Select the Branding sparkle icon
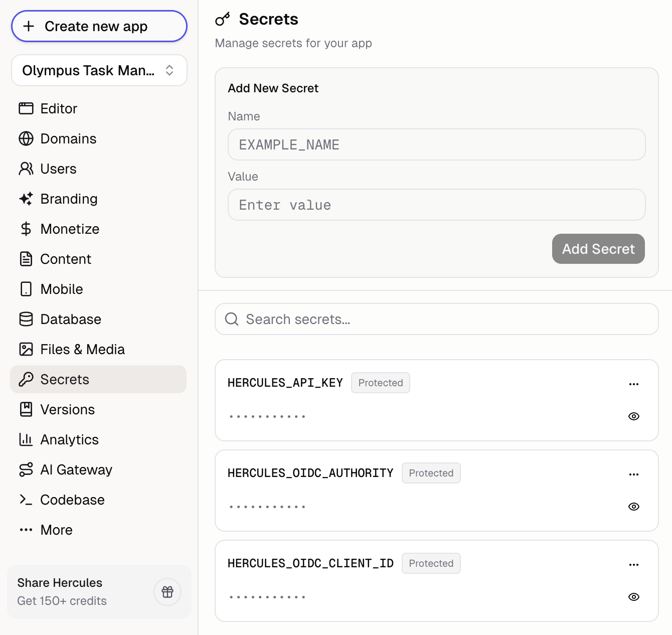The width and height of the screenshot is (672, 635). tap(26, 199)
